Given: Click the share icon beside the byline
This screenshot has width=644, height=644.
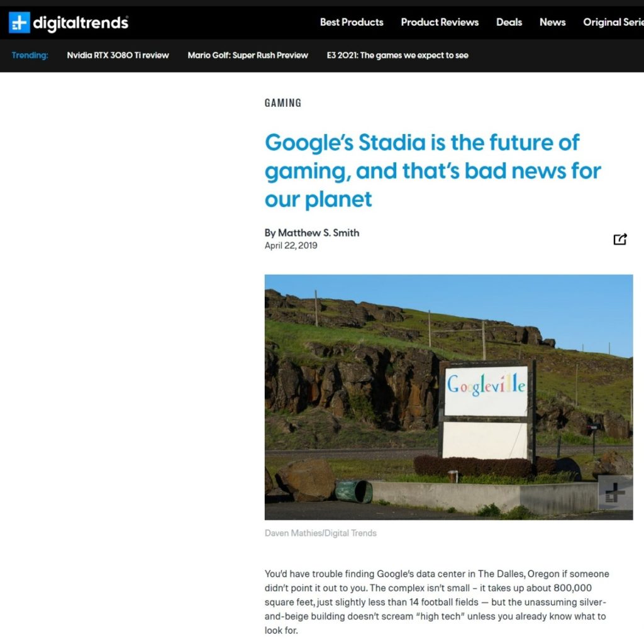Looking at the screenshot, I should 619,239.
